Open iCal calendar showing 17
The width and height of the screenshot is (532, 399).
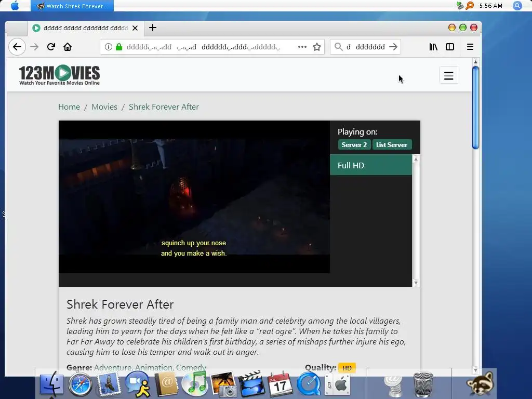point(280,384)
